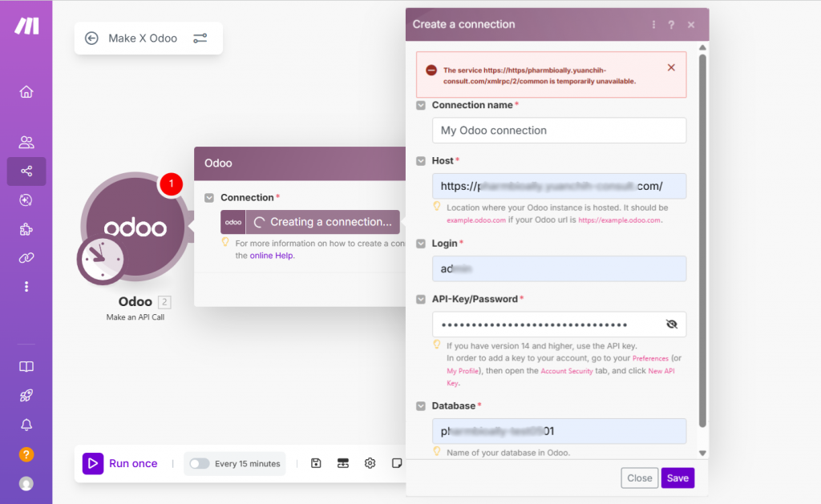Show the hidden API key with eye icon

click(672, 325)
